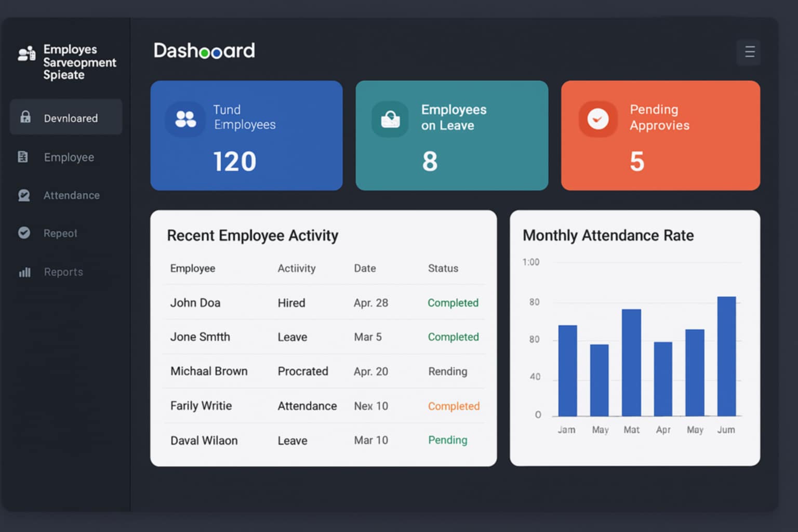The height and width of the screenshot is (532, 798).
Task: Click the lock icon beside Dashboard entry
Action: (24, 117)
